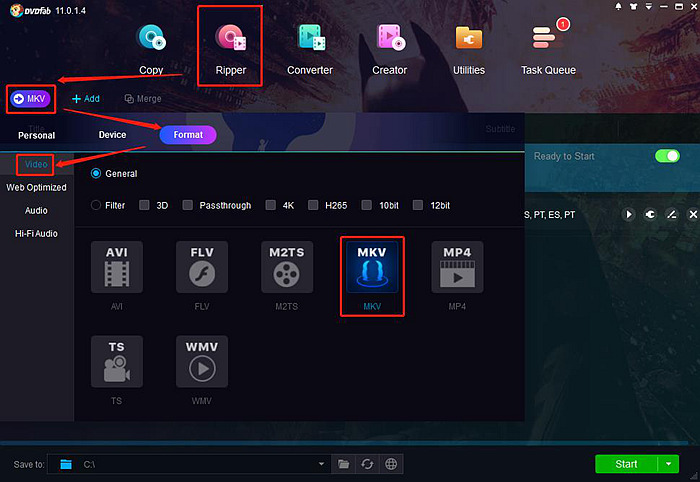Click the skin shirt icon
700x482 pixels.
point(633,6)
